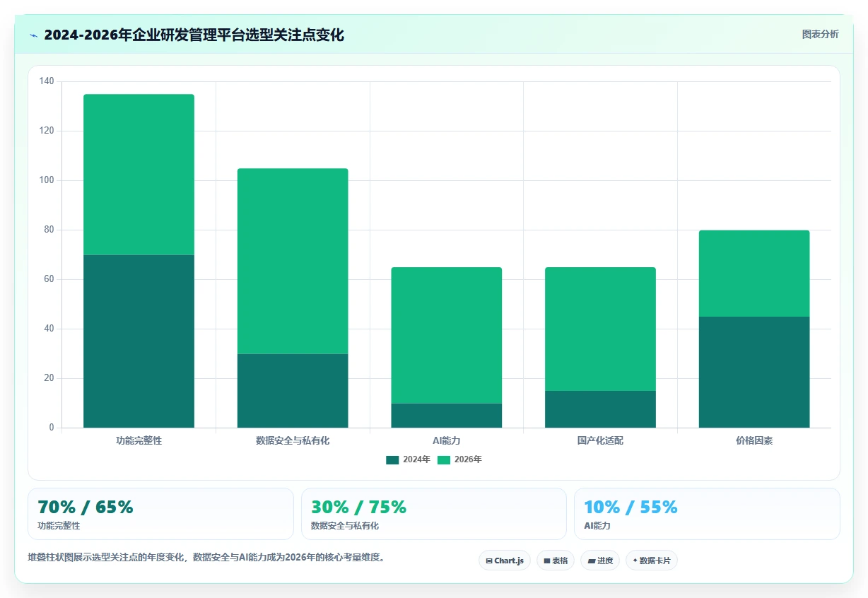Click the 20 y-axis label
Image resolution: width=868 pixels, height=598 pixels.
click(49, 378)
